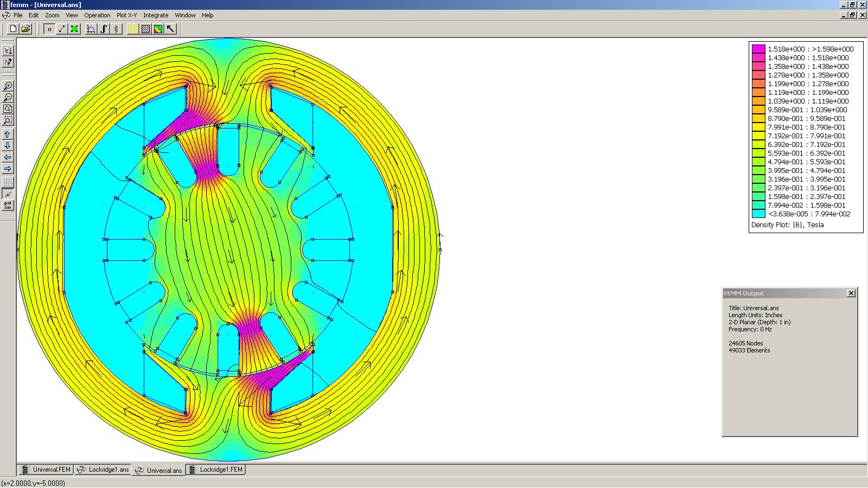Select the Contours (red line) mode icon

[x=62, y=29]
